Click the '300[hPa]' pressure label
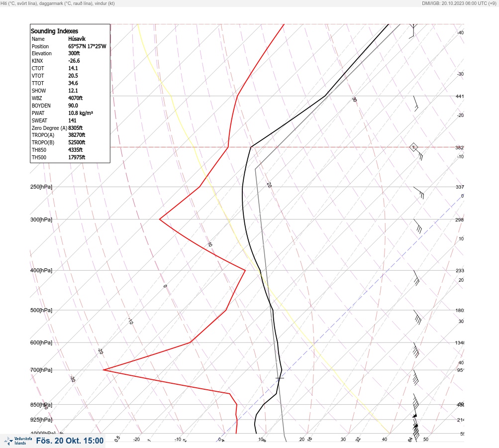Viewport: 499px width, 448px height. click(41, 220)
